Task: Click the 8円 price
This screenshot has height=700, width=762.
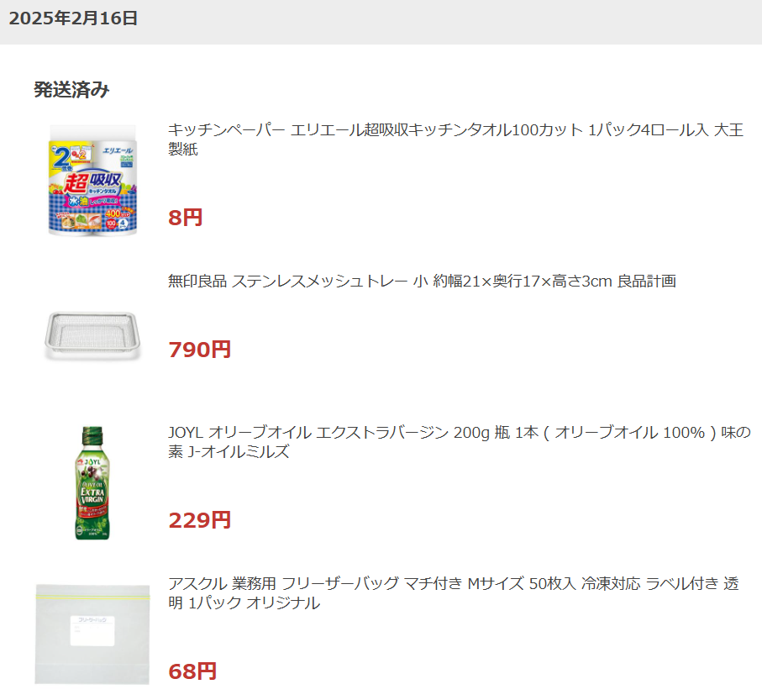Action: tap(186, 218)
